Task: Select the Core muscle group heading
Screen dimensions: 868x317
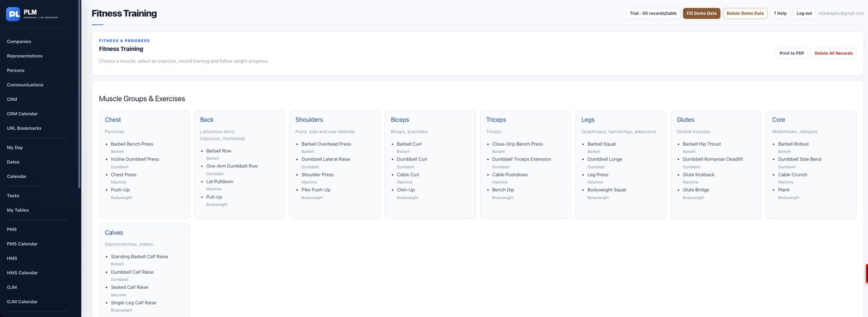Action: coord(778,120)
